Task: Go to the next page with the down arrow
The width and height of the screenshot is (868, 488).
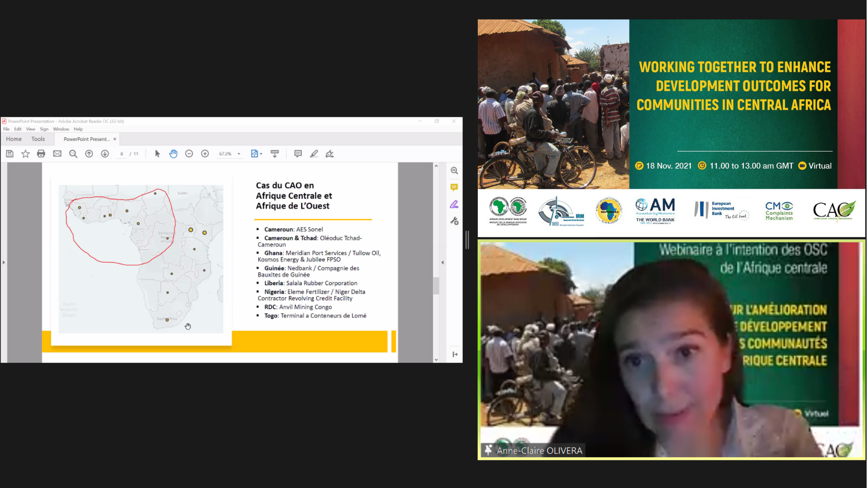Action: point(105,154)
